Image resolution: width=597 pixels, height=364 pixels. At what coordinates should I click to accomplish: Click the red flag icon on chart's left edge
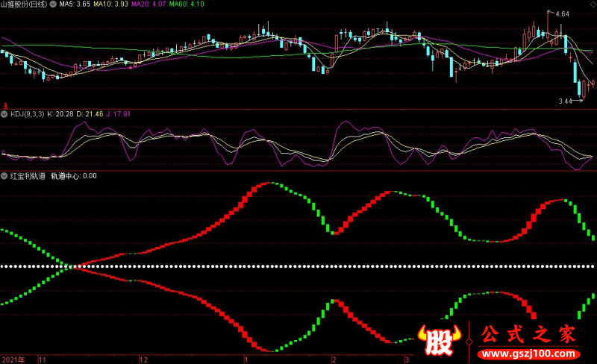tap(5, 105)
